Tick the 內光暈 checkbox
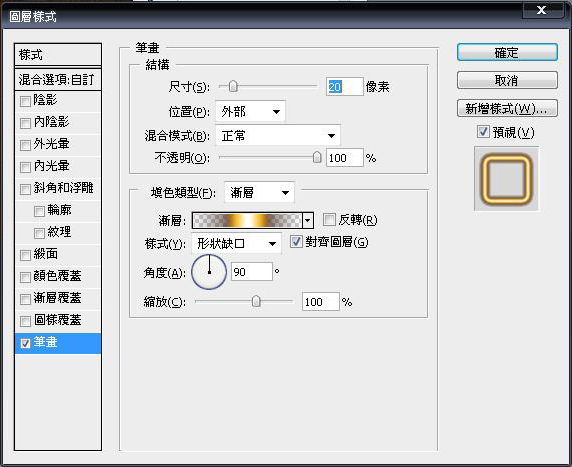The image size is (572, 467). (x=25, y=167)
